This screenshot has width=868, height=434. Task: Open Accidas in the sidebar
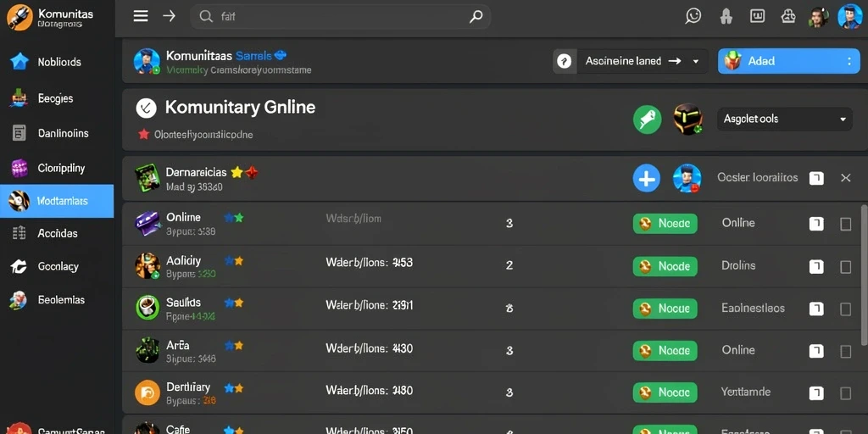[57, 234]
